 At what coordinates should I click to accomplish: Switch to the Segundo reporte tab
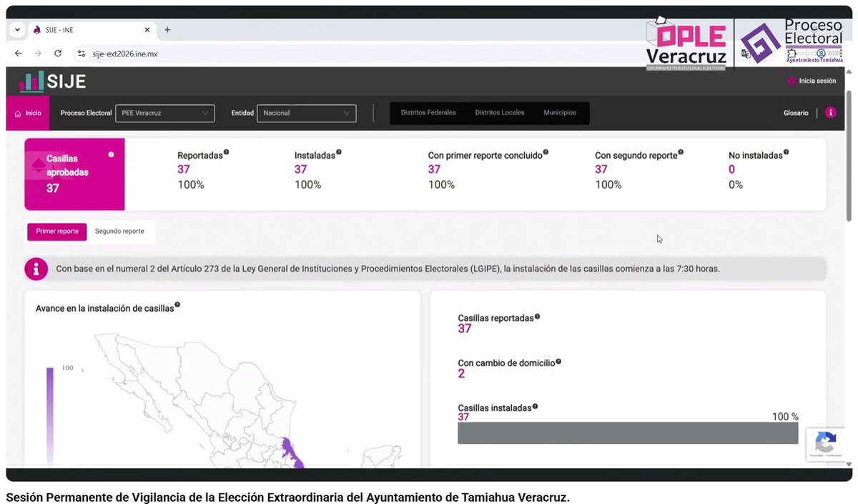click(x=119, y=231)
